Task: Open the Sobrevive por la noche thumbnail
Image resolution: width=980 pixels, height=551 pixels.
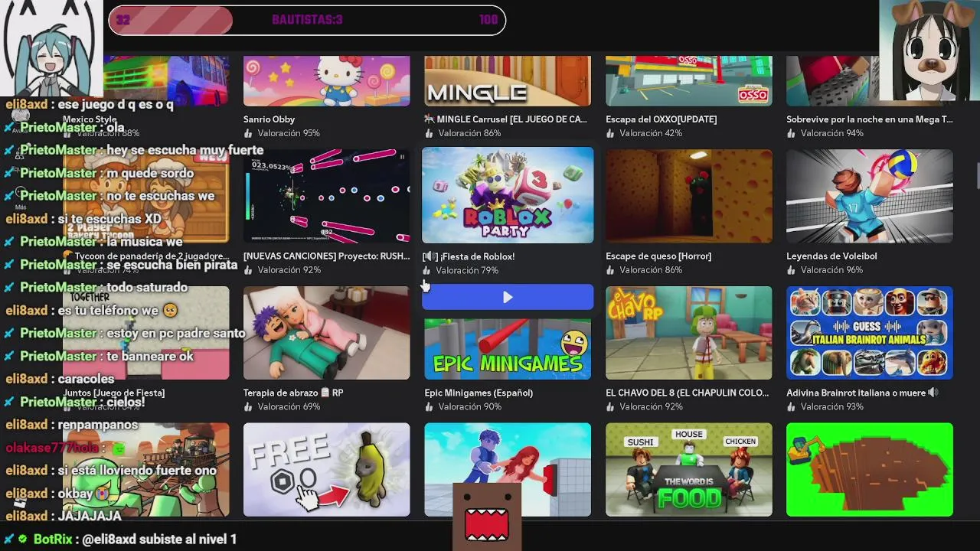Action: [x=833, y=80]
